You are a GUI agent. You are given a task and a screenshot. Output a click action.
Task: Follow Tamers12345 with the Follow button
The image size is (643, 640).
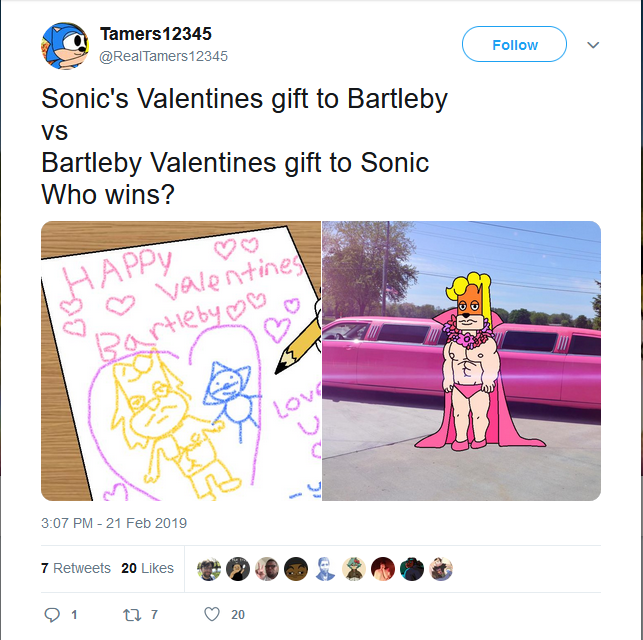[514, 44]
